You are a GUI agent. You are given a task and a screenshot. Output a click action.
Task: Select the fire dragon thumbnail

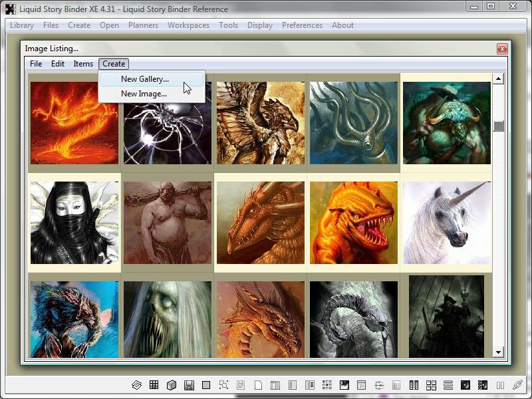coord(74,122)
